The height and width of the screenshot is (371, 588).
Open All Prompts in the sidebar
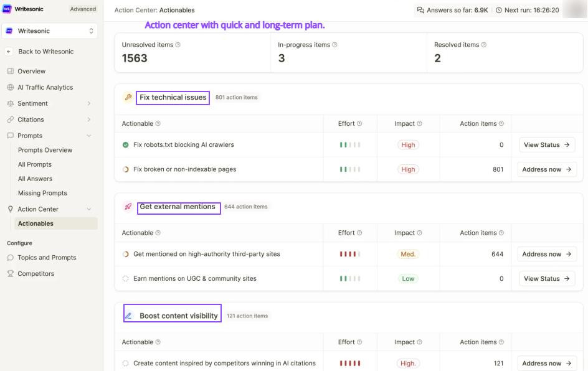click(35, 164)
